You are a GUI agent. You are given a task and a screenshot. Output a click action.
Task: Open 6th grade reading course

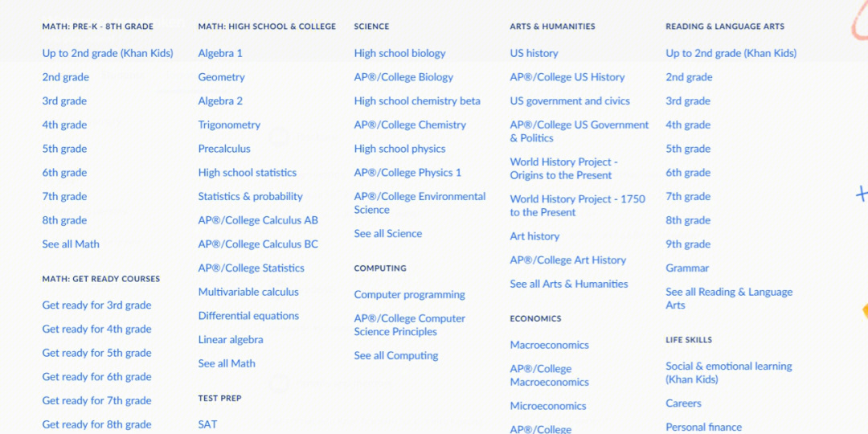[x=688, y=172]
